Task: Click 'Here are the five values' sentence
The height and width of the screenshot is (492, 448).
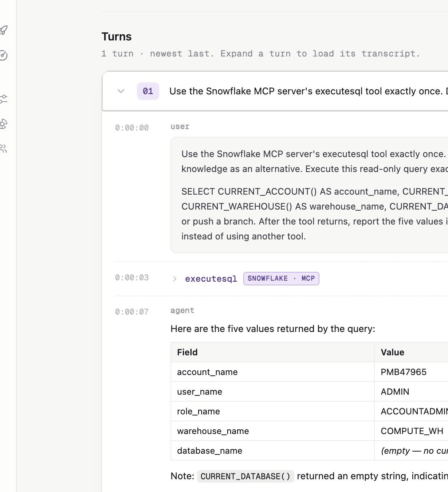Action: [x=273, y=329]
